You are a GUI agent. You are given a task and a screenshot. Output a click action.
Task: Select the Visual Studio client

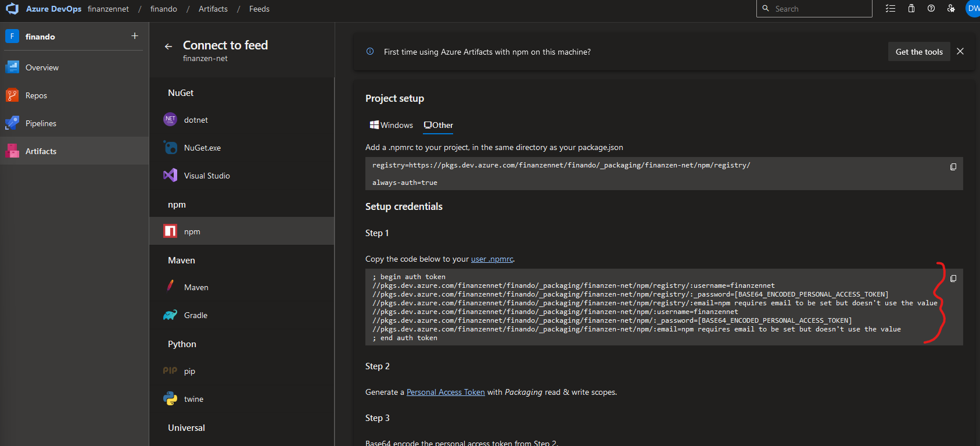pyautogui.click(x=242, y=176)
